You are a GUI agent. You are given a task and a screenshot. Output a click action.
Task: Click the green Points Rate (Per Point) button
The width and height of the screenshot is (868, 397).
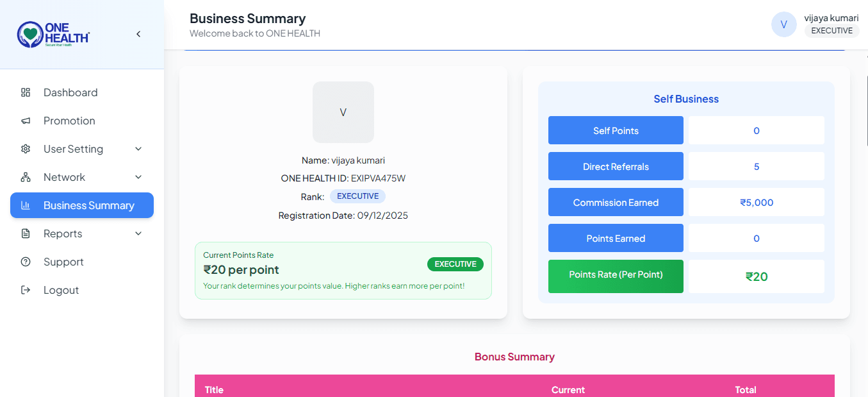pyautogui.click(x=616, y=276)
